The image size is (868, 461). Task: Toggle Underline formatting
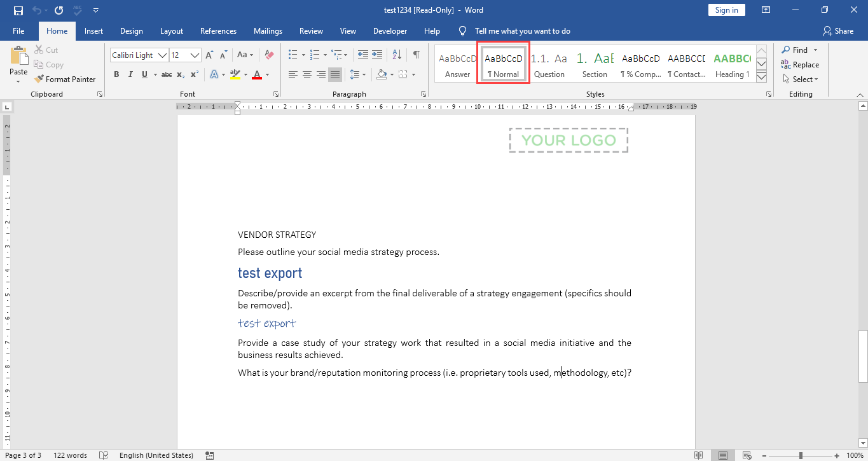(145, 74)
